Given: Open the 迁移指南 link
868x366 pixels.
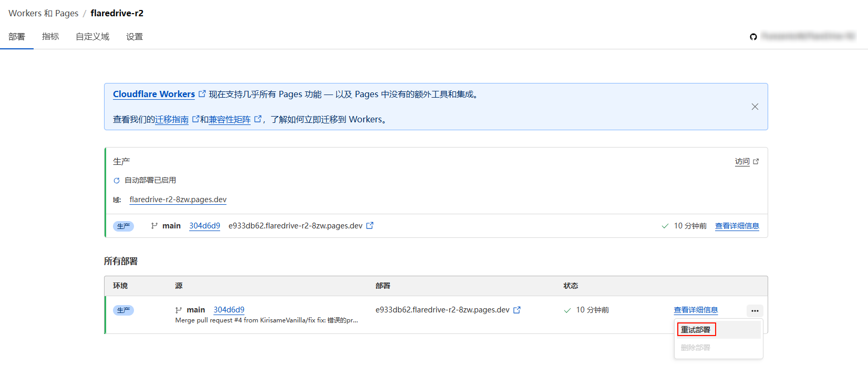Looking at the screenshot, I should [172, 120].
